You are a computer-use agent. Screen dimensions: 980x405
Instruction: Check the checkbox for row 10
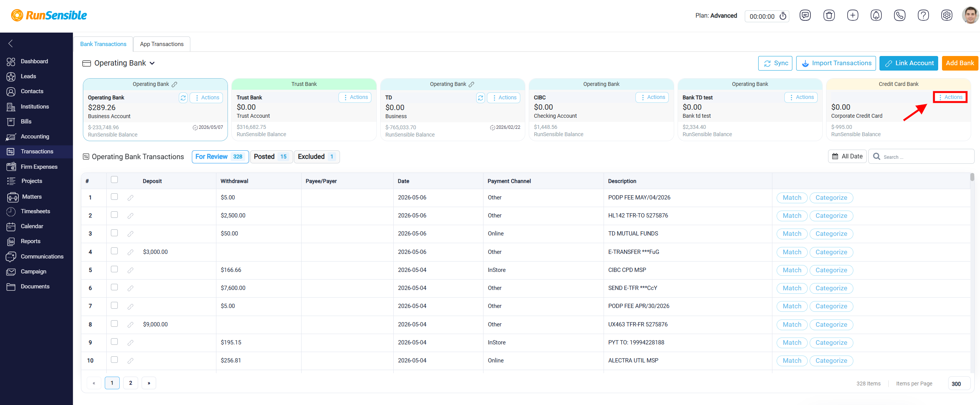point(114,360)
